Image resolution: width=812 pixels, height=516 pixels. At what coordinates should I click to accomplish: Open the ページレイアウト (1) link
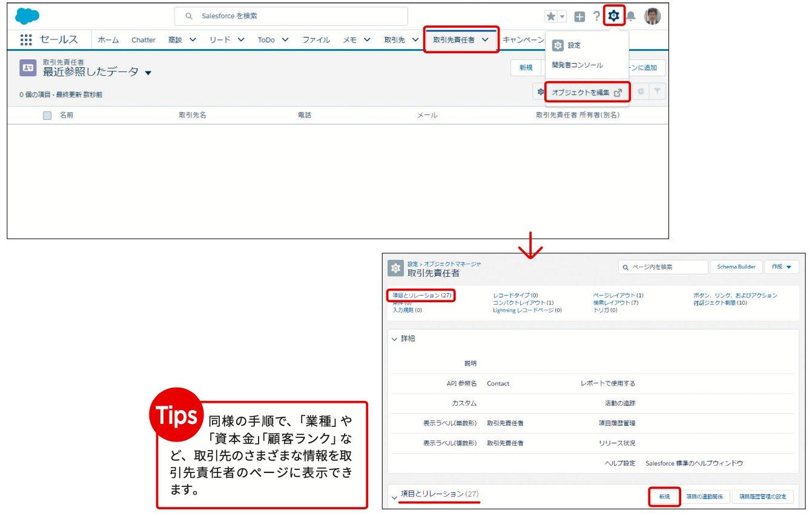[618, 296]
